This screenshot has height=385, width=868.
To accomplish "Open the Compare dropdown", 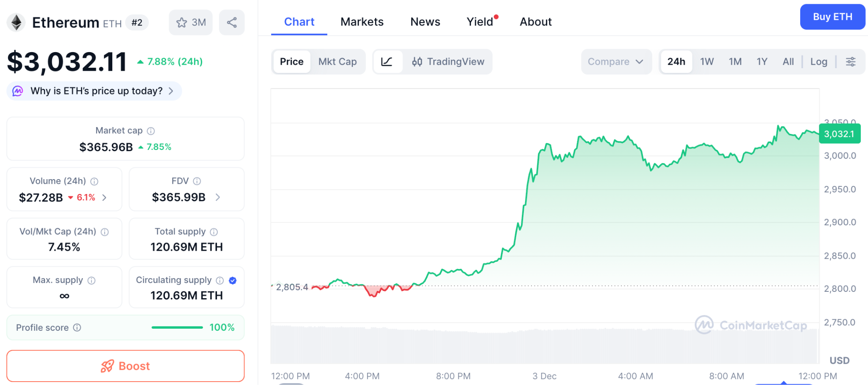I will coord(616,62).
